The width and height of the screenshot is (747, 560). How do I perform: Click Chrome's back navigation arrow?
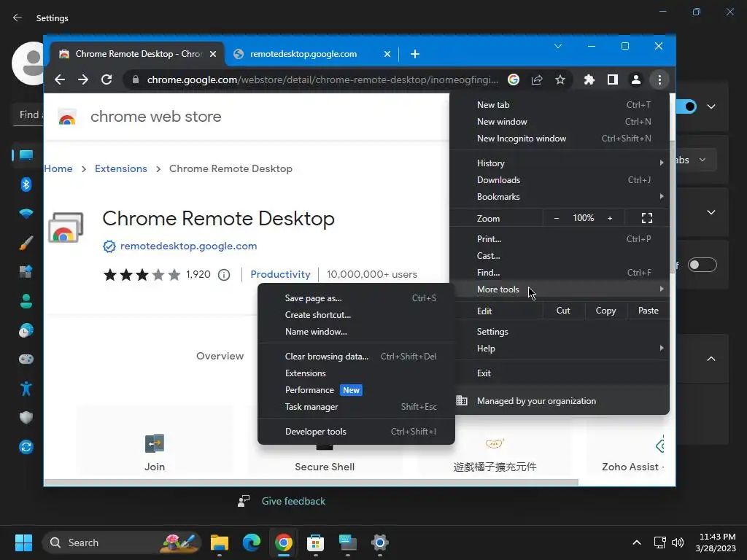pos(60,79)
